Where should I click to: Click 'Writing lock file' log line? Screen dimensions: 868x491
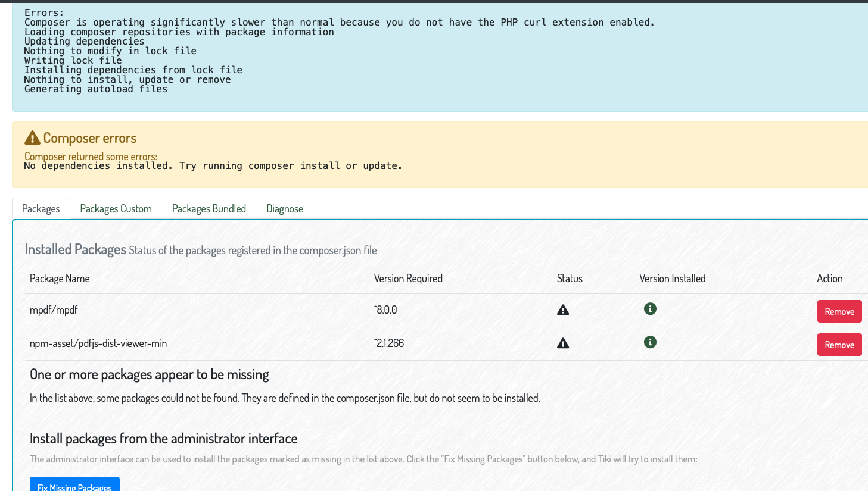(x=73, y=61)
